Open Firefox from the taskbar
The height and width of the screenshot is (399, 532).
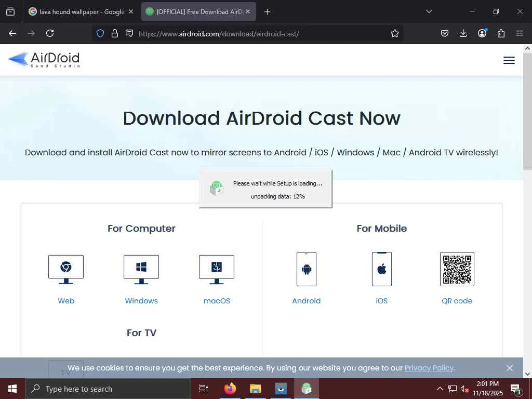tap(230, 389)
